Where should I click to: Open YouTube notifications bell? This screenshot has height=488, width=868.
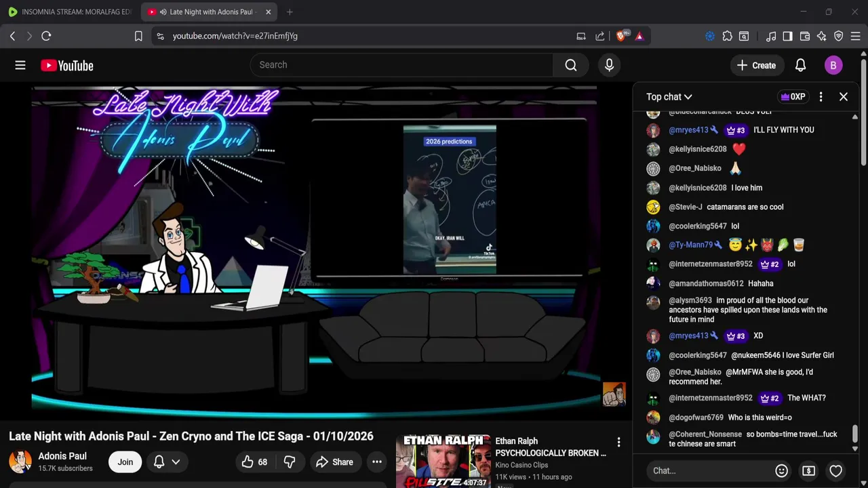pos(800,65)
